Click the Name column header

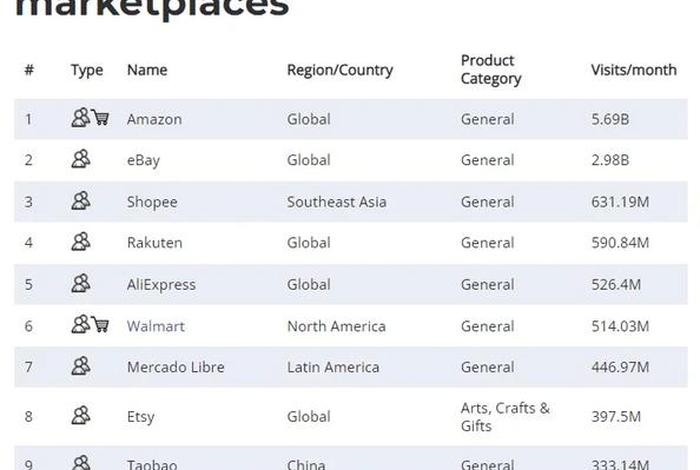tap(147, 70)
